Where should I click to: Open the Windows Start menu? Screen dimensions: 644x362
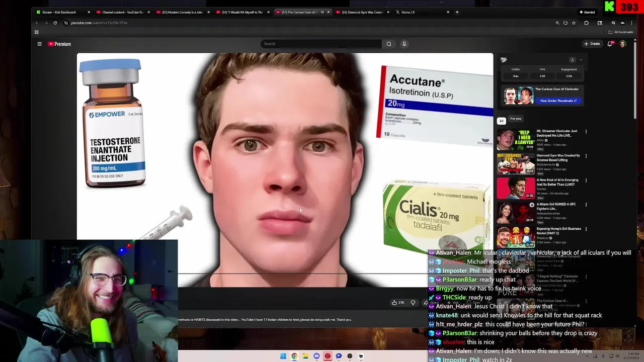click(x=283, y=356)
